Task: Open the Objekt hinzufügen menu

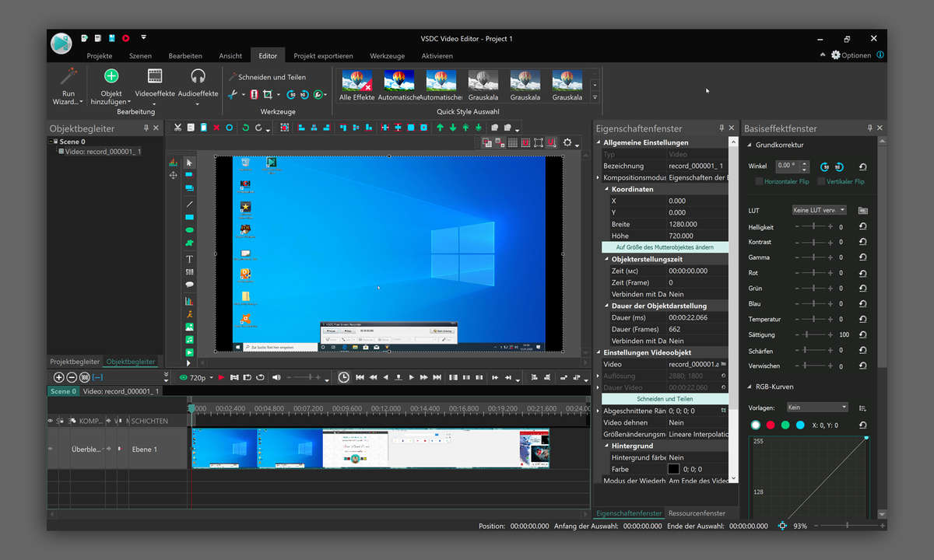Action: tap(111, 86)
